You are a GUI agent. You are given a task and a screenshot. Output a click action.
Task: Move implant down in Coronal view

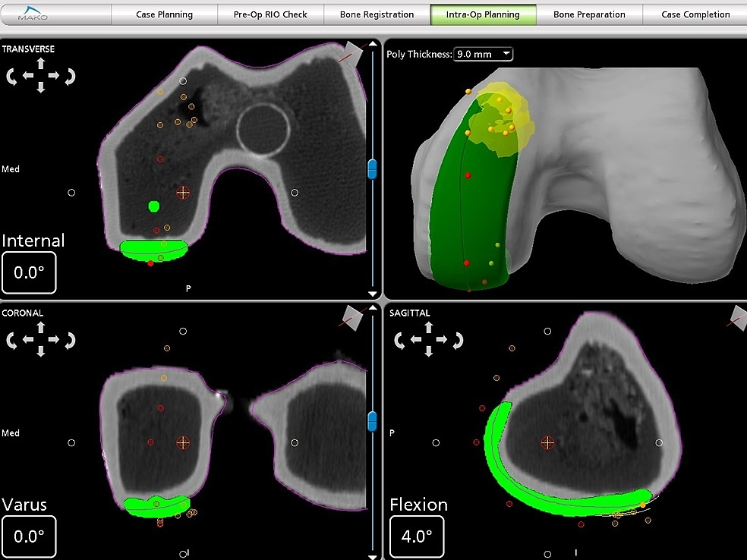click(x=41, y=351)
